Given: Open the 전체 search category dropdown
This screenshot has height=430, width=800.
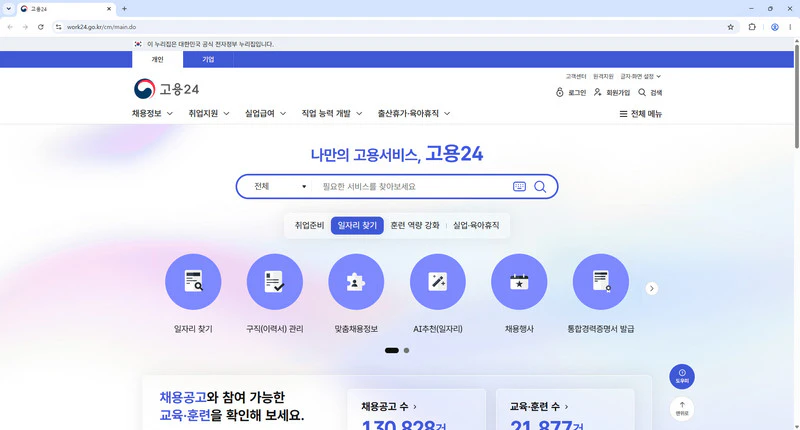Looking at the screenshot, I should (x=280, y=187).
